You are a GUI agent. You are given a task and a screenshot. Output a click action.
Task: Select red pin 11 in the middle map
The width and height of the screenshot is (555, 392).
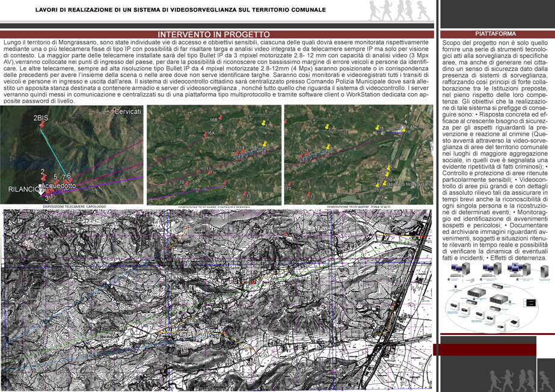click(x=209, y=173)
